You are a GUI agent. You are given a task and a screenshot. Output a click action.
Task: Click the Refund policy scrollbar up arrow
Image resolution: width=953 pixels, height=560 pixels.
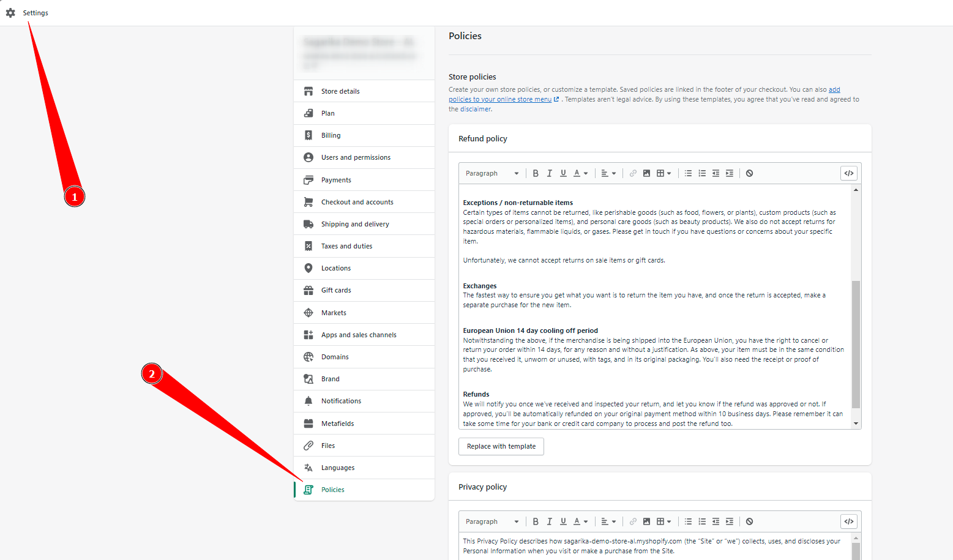pos(856,190)
